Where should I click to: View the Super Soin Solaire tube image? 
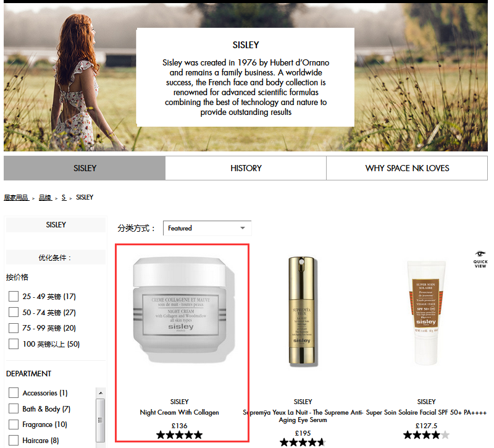click(x=426, y=312)
